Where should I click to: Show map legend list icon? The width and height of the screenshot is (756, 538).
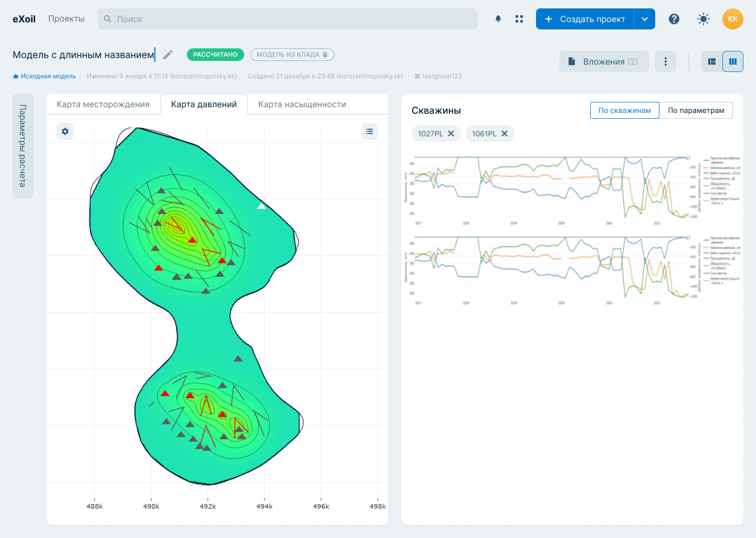(370, 131)
